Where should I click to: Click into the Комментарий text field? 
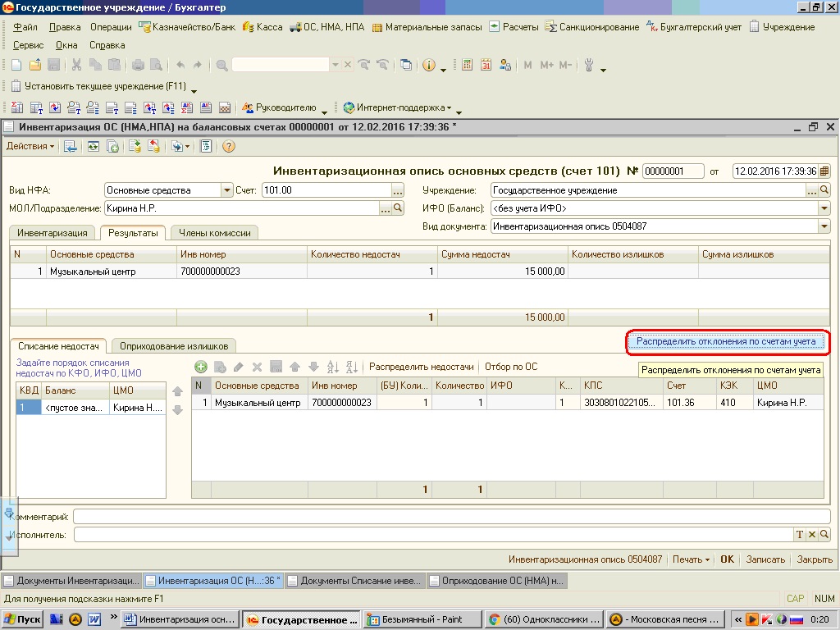tap(451, 517)
